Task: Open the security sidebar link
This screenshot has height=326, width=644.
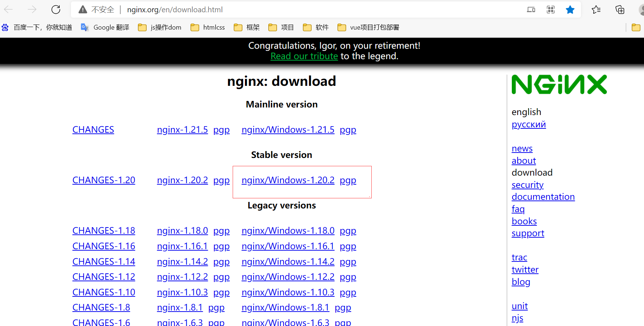Action: click(527, 185)
